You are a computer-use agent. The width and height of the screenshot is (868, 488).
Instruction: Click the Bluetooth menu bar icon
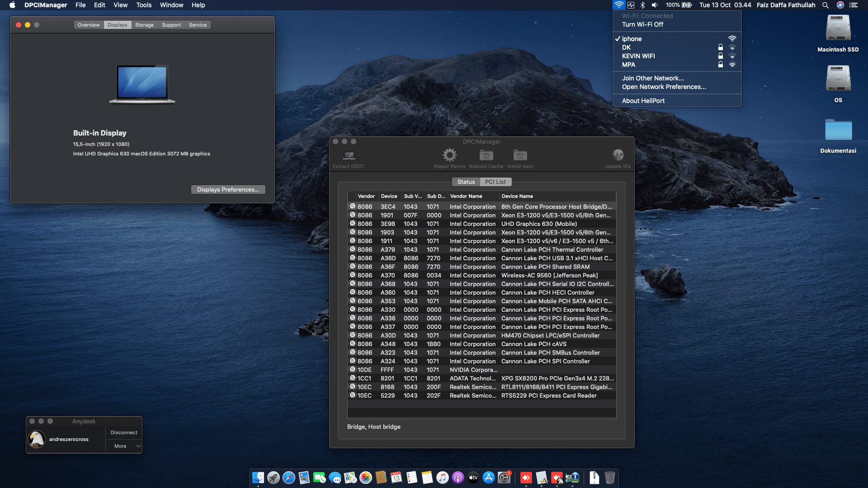pos(642,5)
